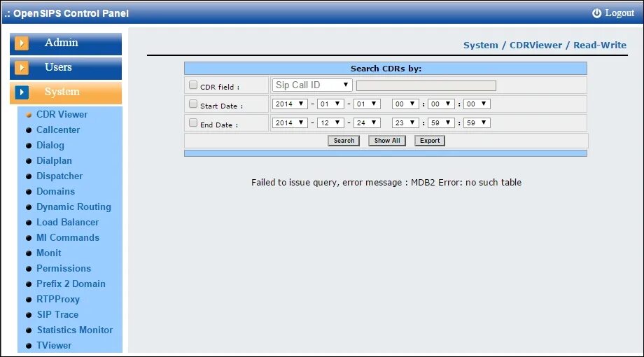The width and height of the screenshot is (644, 357).
Task: Click the Search CDRs by header
Action: [x=386, y=69]
